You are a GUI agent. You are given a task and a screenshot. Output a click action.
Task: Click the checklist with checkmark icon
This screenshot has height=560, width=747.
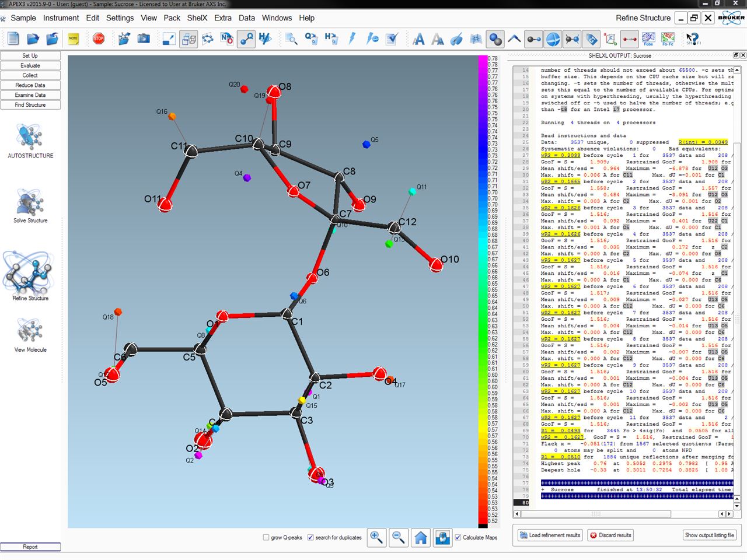[392, 39]
